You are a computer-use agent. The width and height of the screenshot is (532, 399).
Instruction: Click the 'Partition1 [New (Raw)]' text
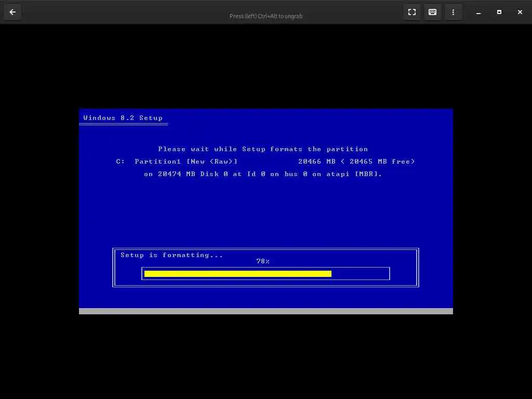(x=186, y=162)
